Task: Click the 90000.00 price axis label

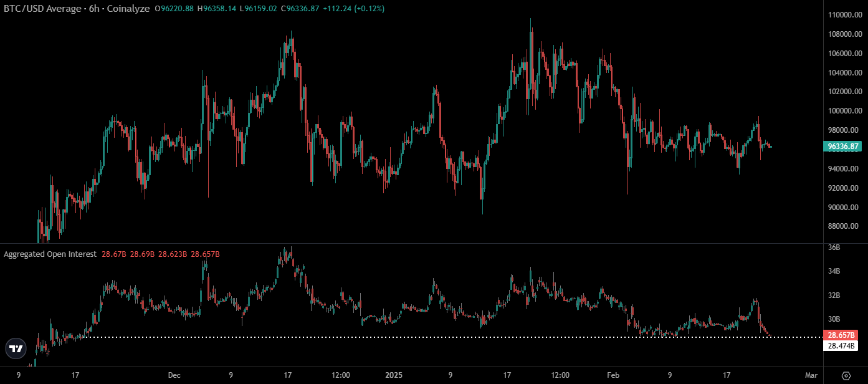Action: (844, 208)
